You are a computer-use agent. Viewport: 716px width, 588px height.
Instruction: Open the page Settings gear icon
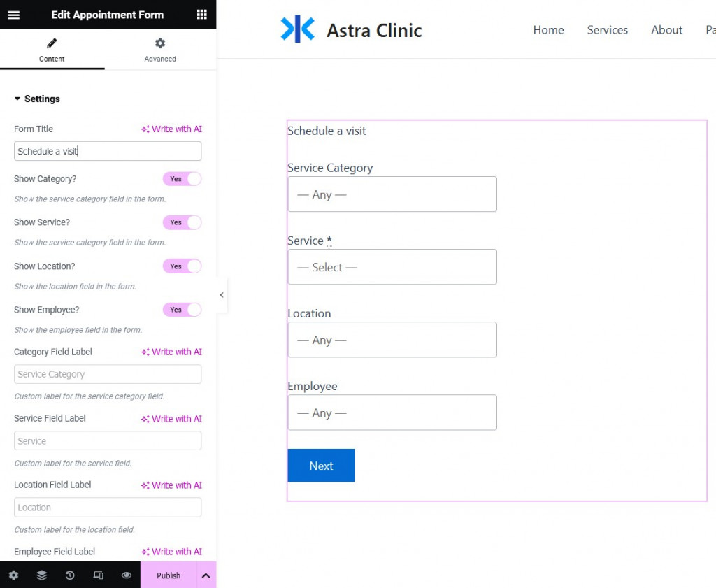tap(15, 575)
